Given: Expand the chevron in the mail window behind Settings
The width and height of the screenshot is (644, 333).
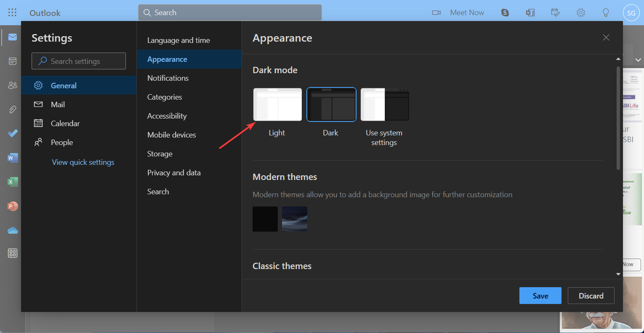Looking at the screenshot, I should [x=638, y=60].
